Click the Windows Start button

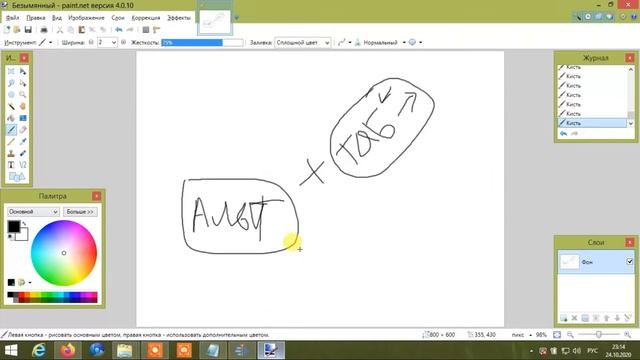point(11,351)
